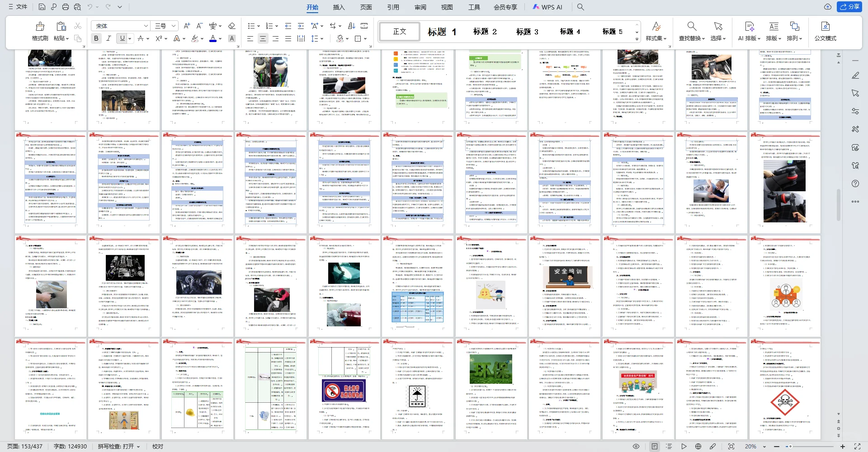Image resolution: width=868 pixels, height=452 pixels.
Task: Click the Increase Font Size icon
Action: click(x=187, y=26)
